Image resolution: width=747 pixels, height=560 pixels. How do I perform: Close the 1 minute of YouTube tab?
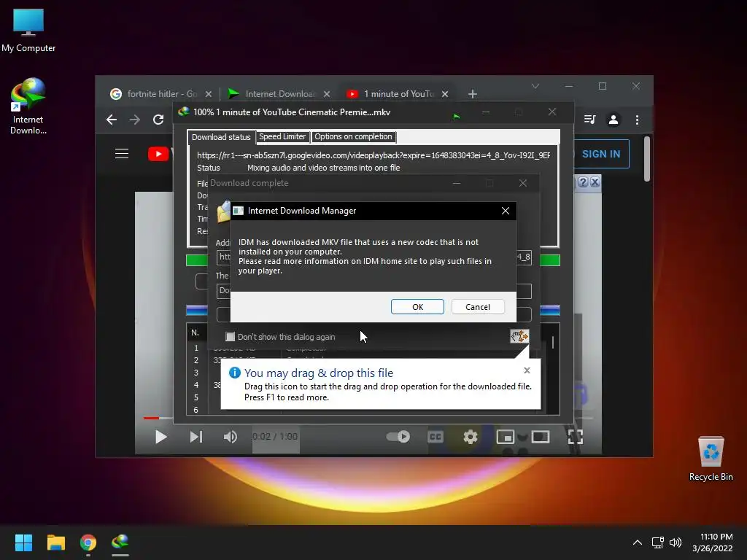click(x=445, y=94)
